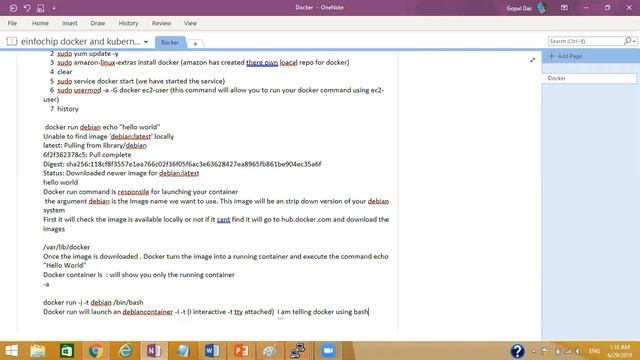
Task: Create a new section with plus tab
Action: pos(195,43)
